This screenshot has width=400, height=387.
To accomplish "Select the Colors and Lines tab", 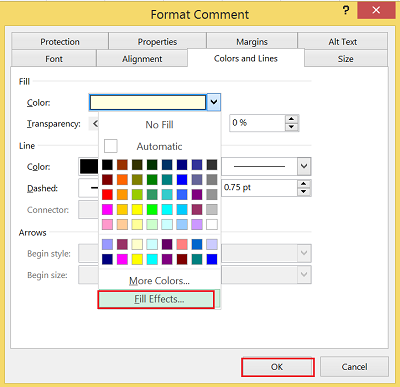I will pyautogui.click(x=246, y=58).
